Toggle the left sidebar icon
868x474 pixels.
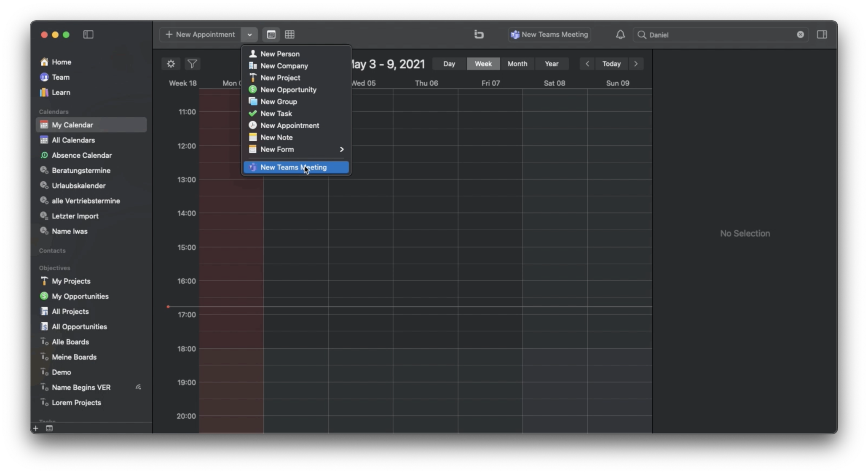(x=88, y=35)
